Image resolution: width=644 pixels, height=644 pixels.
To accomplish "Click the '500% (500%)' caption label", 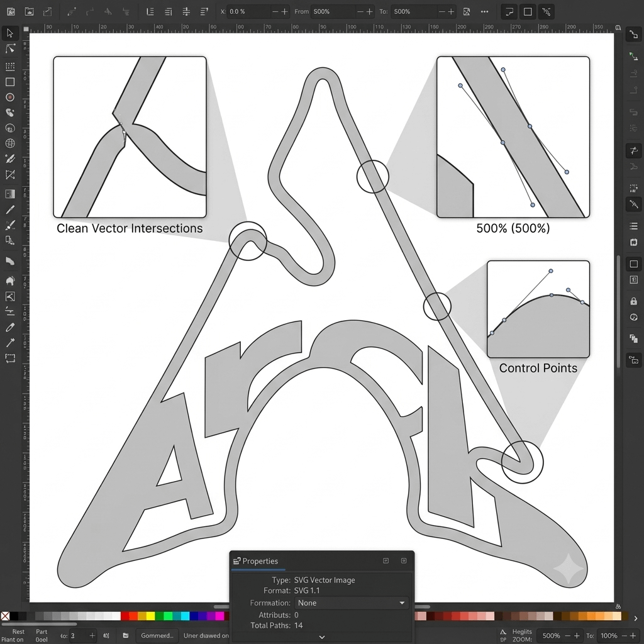I will coord(513,228).
